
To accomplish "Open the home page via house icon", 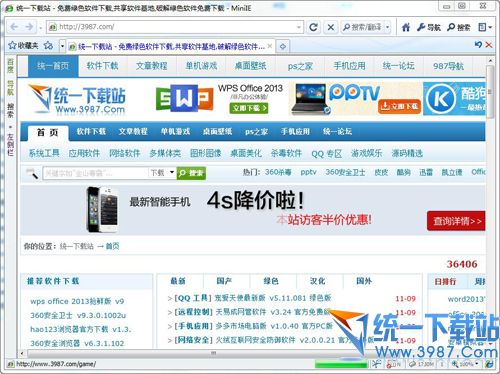I will click(x=406, y=27).
